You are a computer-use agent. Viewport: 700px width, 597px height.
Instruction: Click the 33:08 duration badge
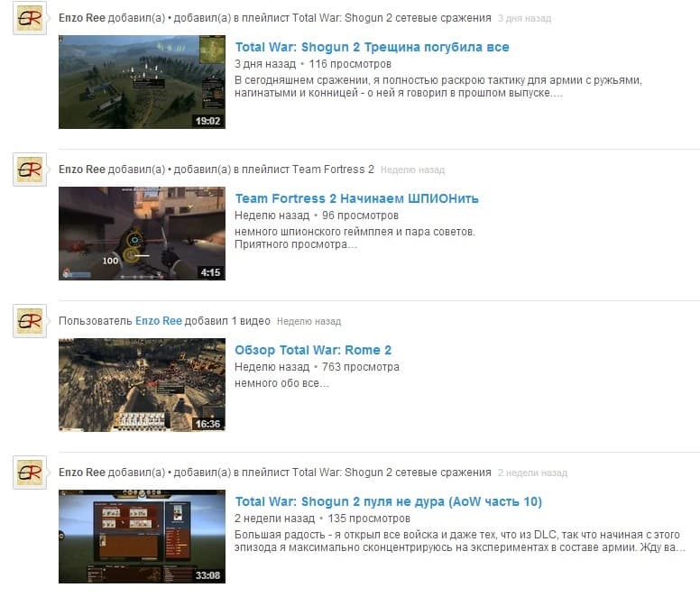(207, 575)
